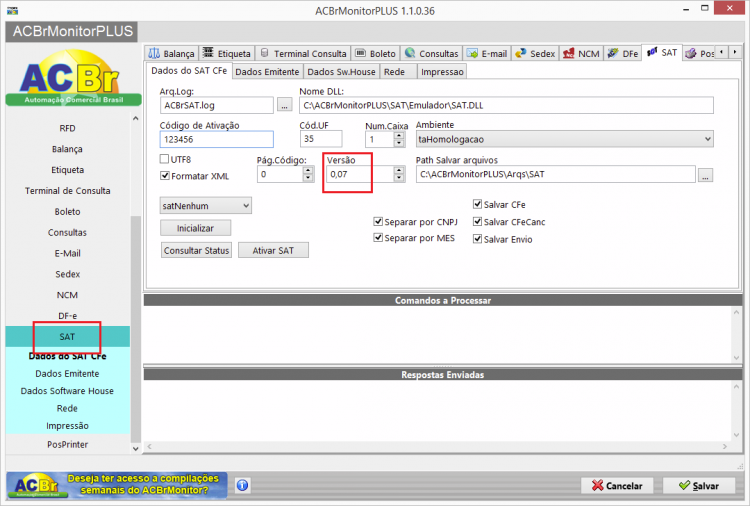Click the Ativar SAT button
The height and width of the screenshot is (506, 750).
click(273, 250)
